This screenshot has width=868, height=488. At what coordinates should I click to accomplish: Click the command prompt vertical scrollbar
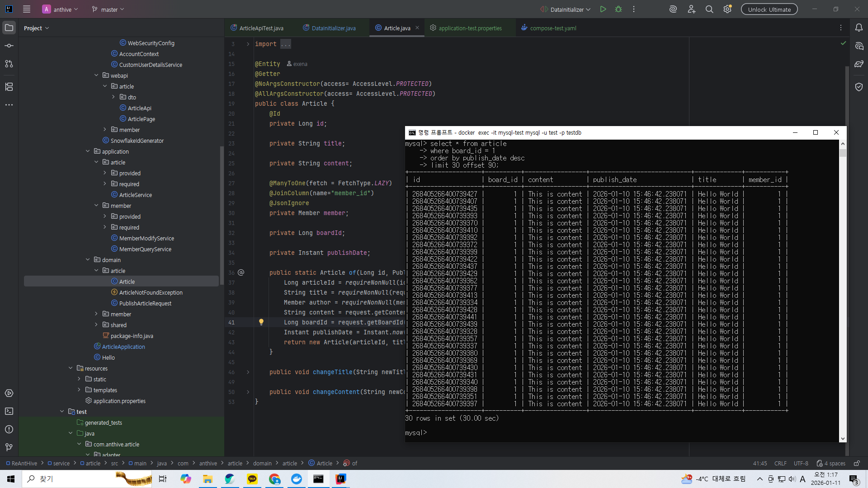[x=843, y=289]
